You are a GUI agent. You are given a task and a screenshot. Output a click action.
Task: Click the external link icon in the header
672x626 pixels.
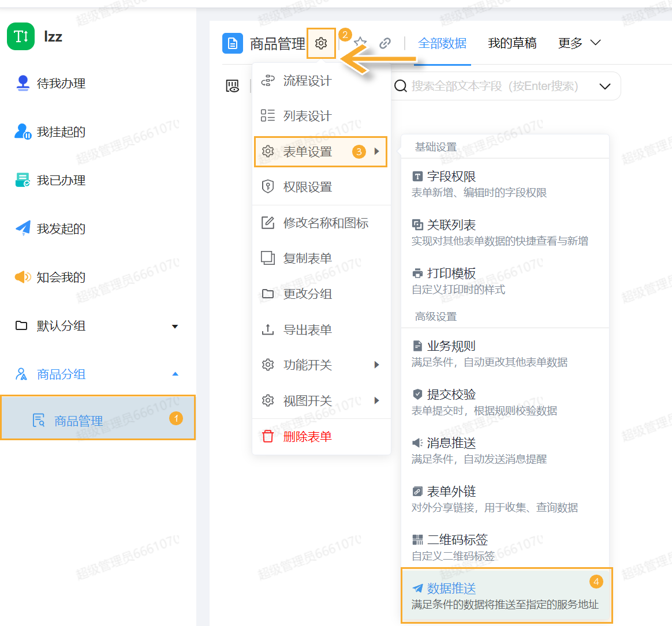point(386,43)
